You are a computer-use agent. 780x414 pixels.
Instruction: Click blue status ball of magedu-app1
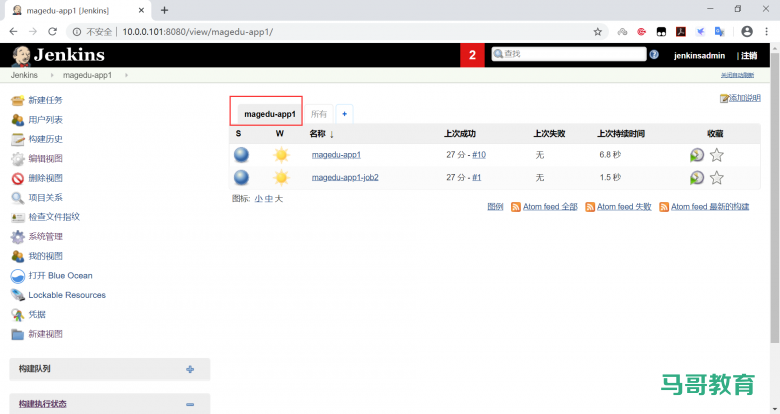[241, 155]
